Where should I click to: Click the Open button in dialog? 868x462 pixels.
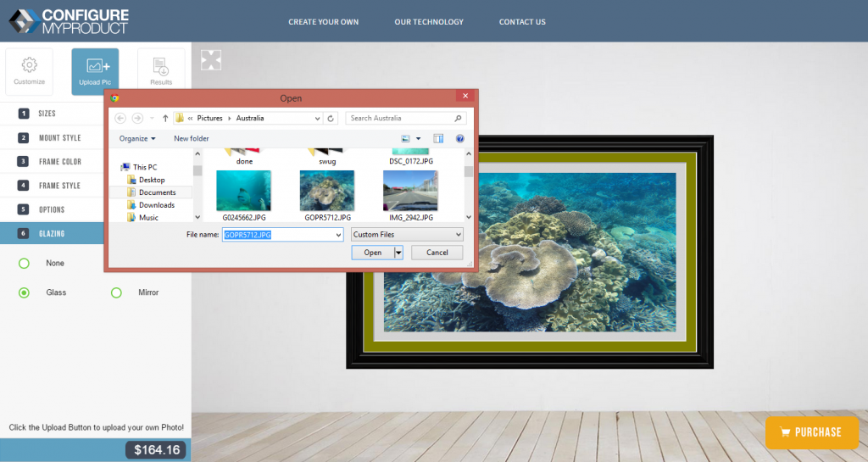pyautogui.click(x=373, y=253)
